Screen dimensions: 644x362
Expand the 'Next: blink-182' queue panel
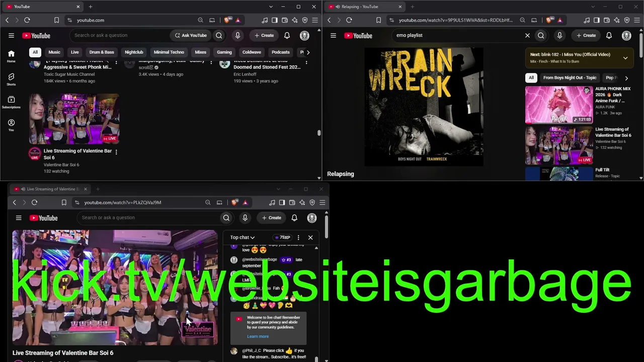625,58
